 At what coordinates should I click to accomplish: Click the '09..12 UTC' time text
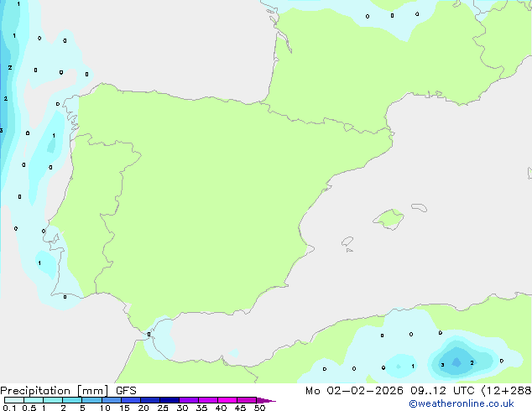441,391
